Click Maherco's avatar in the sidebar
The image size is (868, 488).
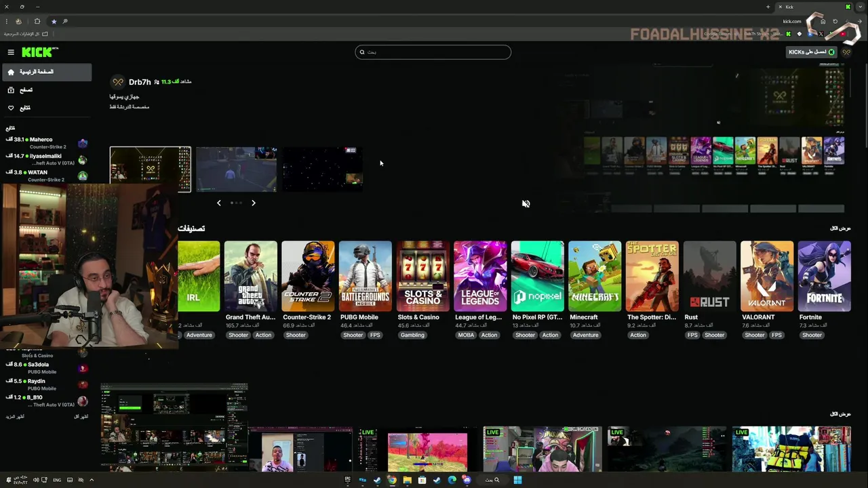(x=83, y=143)
